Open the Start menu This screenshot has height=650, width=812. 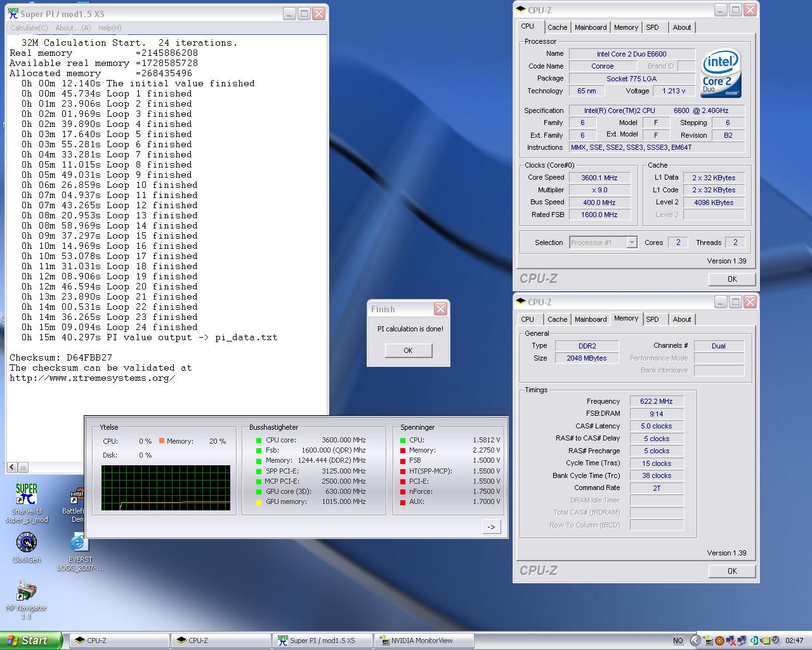(31, 640)
